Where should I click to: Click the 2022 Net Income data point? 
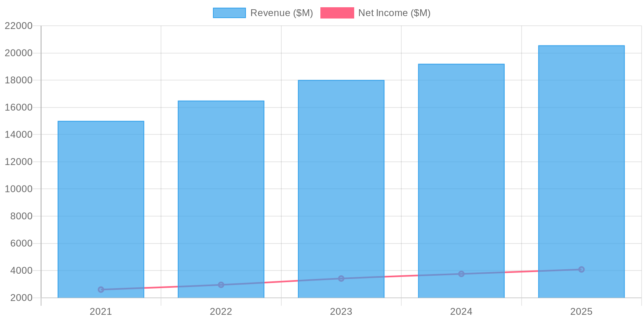221,285
